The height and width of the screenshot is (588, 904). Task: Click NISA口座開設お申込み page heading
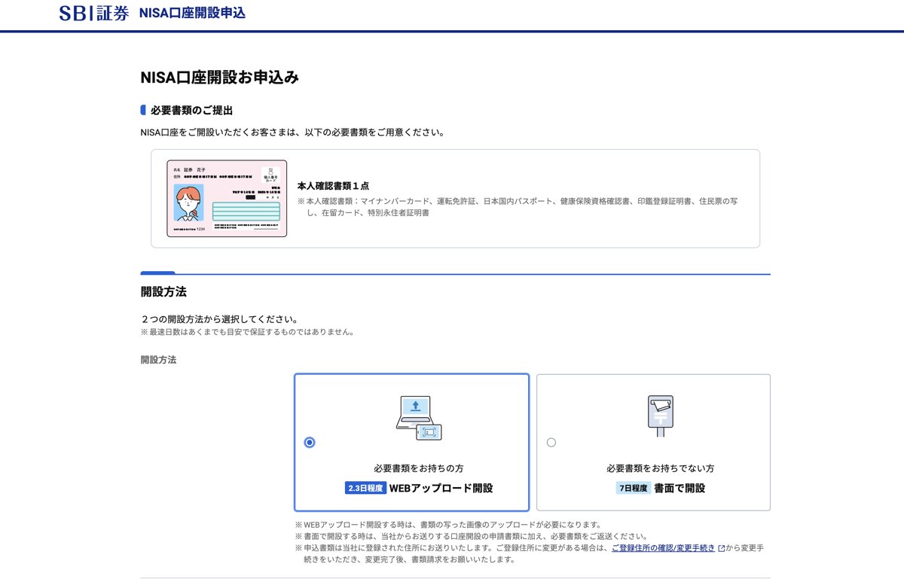click(220, 78)
